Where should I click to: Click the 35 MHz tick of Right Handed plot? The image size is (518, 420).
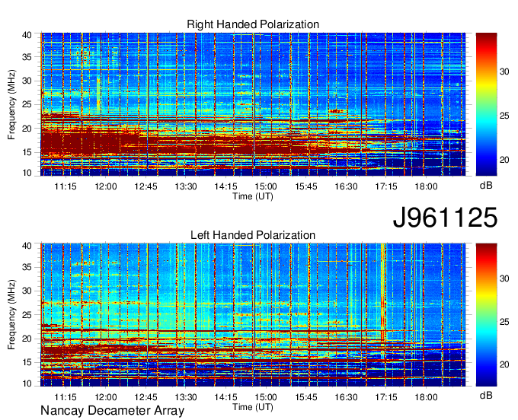click(27, 57)
